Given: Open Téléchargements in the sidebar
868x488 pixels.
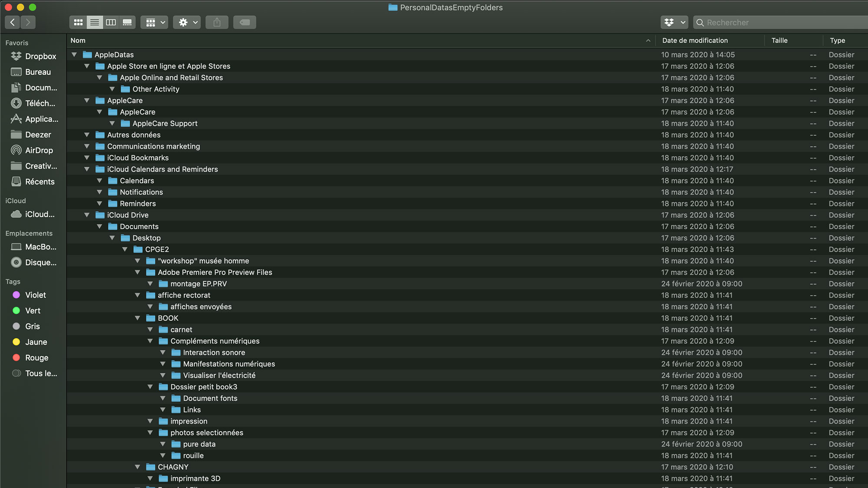Looking at the screenshot, I should pos(34,103).
